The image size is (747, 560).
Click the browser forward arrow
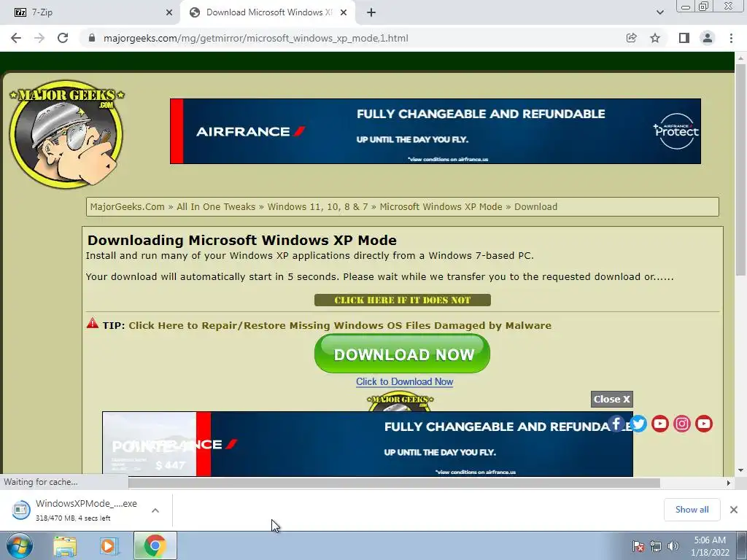[x=39, y=38]
